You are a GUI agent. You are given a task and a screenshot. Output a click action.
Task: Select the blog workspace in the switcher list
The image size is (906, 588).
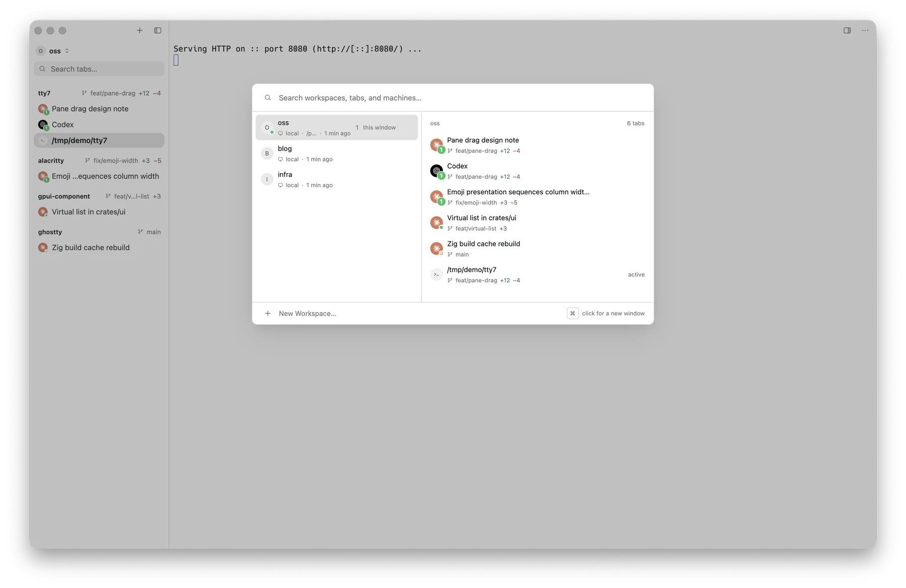pos(337,153)
